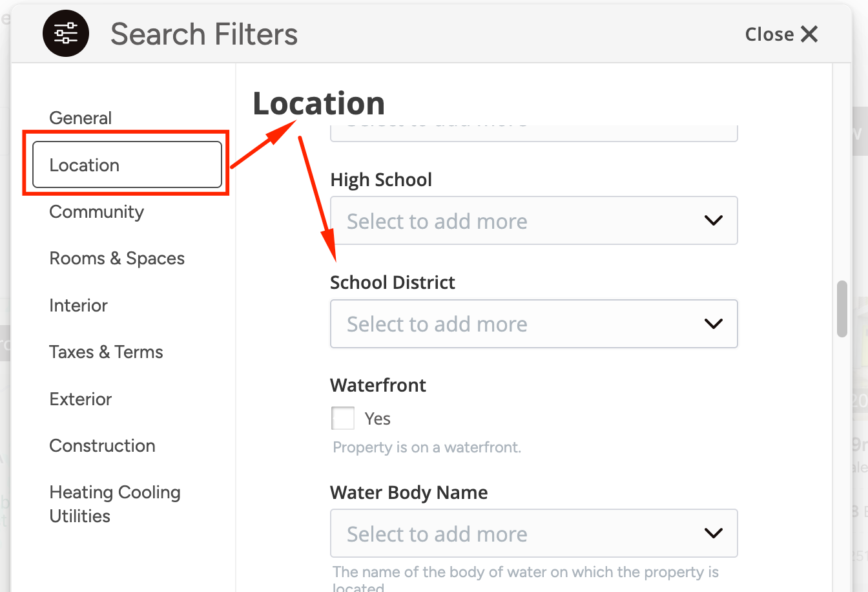The width and height of the screenshot is (868, 592).
Task: Open the Interior filter category
Action: point(78,305)
